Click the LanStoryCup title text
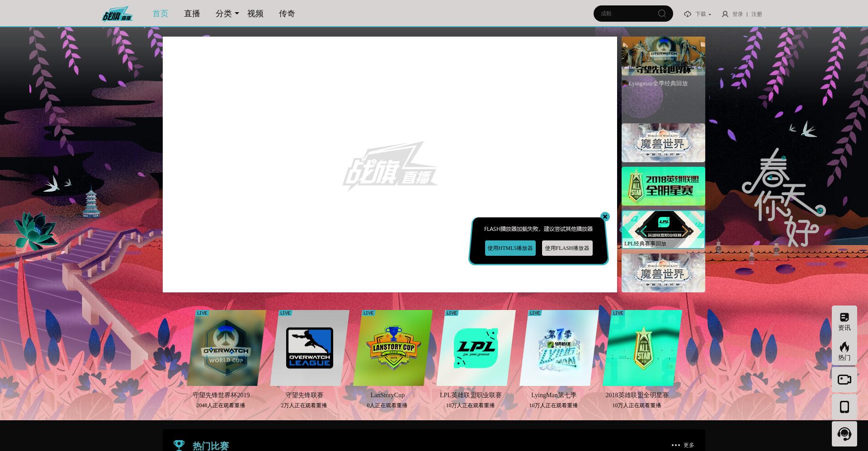 point(387,395)
